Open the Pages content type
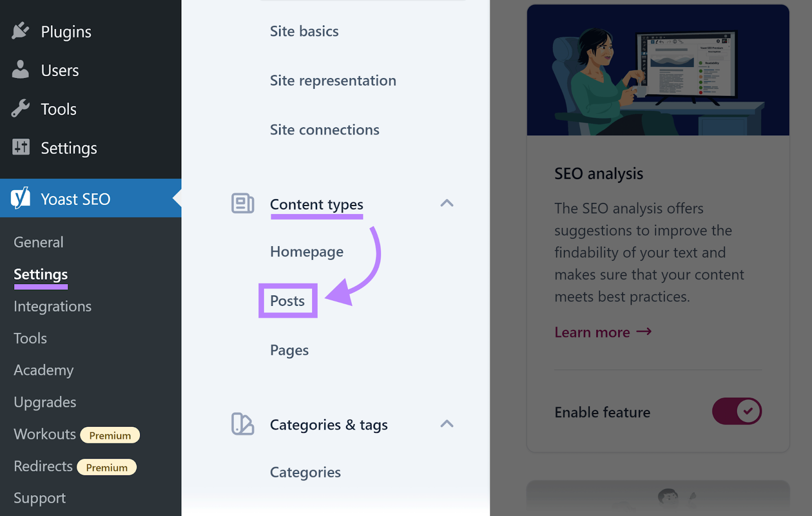Viewport: 812px width, 516px height. point(289,350)
